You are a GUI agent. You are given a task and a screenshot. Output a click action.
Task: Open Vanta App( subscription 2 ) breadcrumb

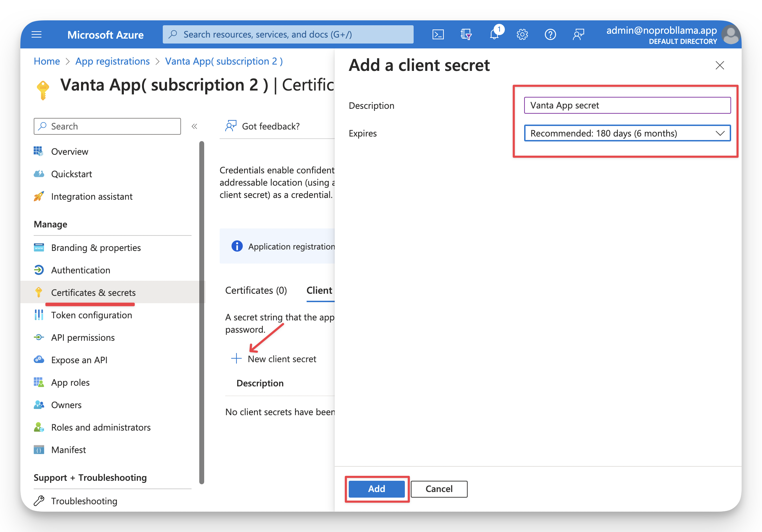224,61
